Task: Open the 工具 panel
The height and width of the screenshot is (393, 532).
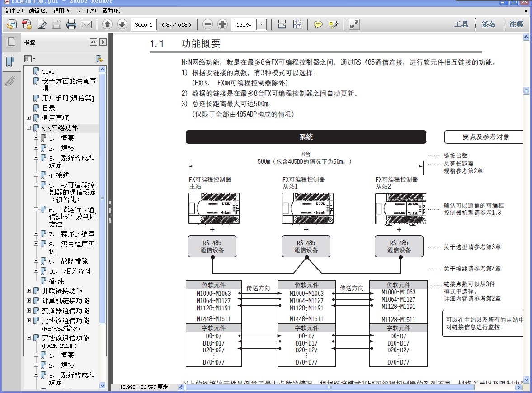Action: pos(461,24)
